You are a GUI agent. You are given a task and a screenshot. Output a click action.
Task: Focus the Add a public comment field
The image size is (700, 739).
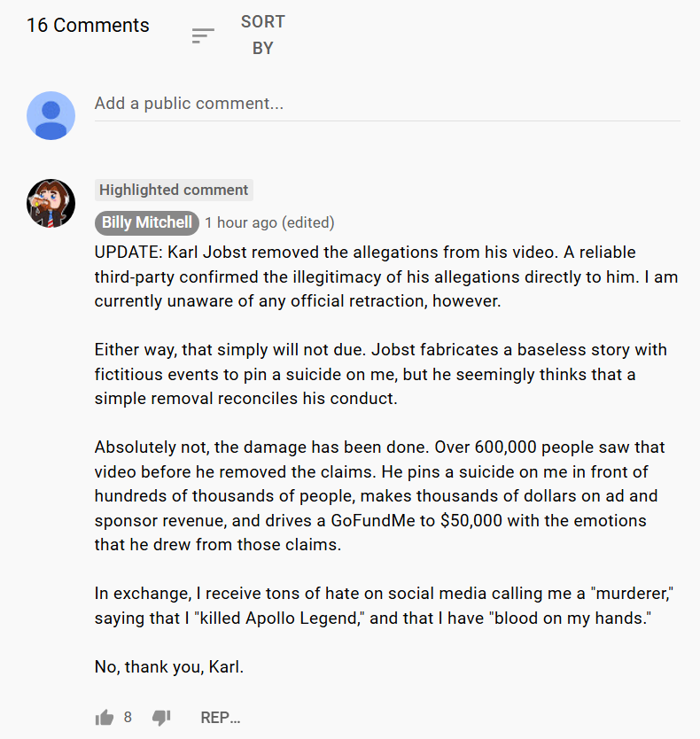coord(386,104)
